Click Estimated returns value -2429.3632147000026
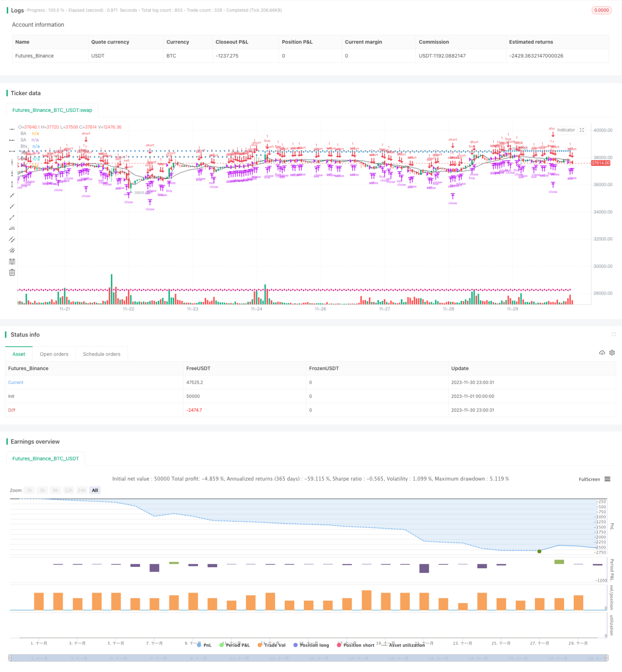 (x=536, y=56)
